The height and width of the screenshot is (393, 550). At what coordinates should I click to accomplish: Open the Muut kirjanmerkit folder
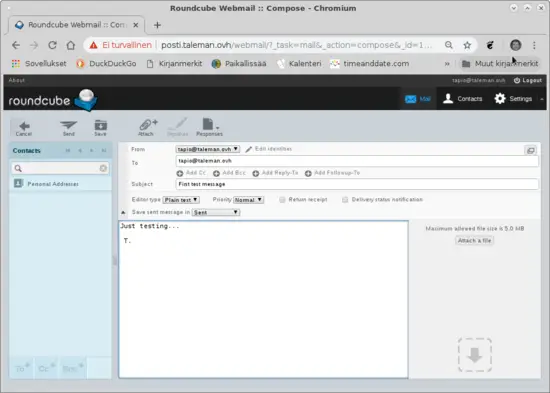pyautogui.click(x=500, y=64)
